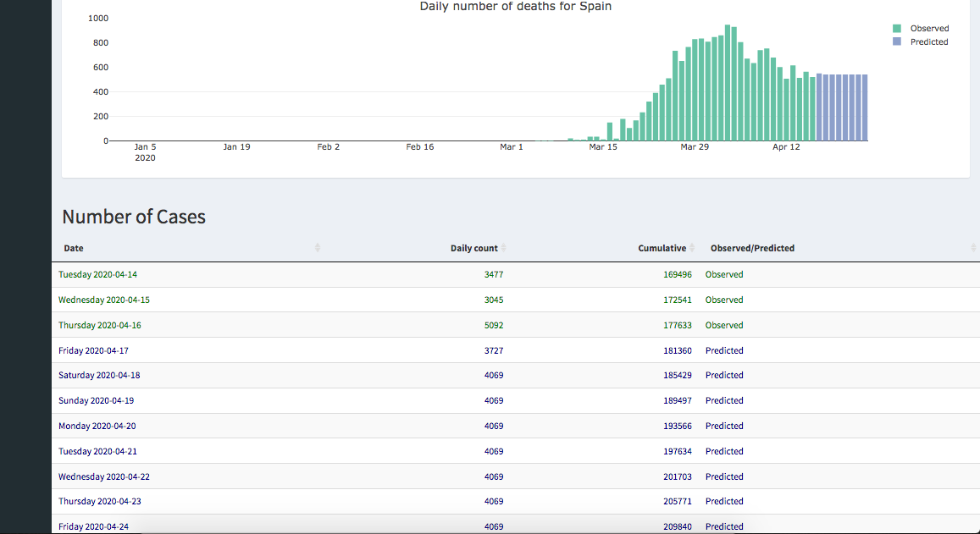Click the sort arrows beside Date header
The width and height of the screenshot is (980, 534).
(318, 248)
